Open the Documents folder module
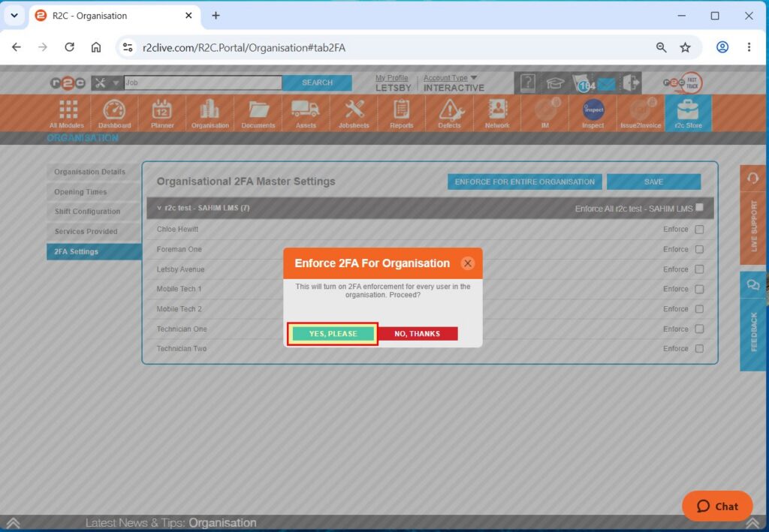Image resolution: width=769 pixels, height=532 pixels. point(258,113)
